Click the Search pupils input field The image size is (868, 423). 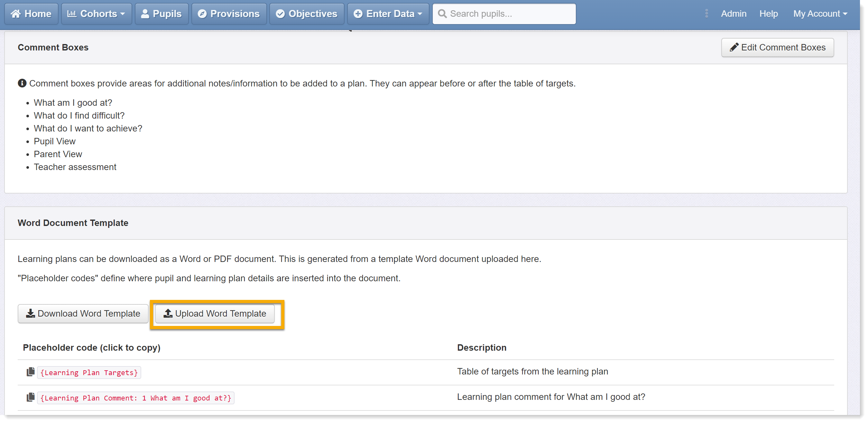pos(504,14)
